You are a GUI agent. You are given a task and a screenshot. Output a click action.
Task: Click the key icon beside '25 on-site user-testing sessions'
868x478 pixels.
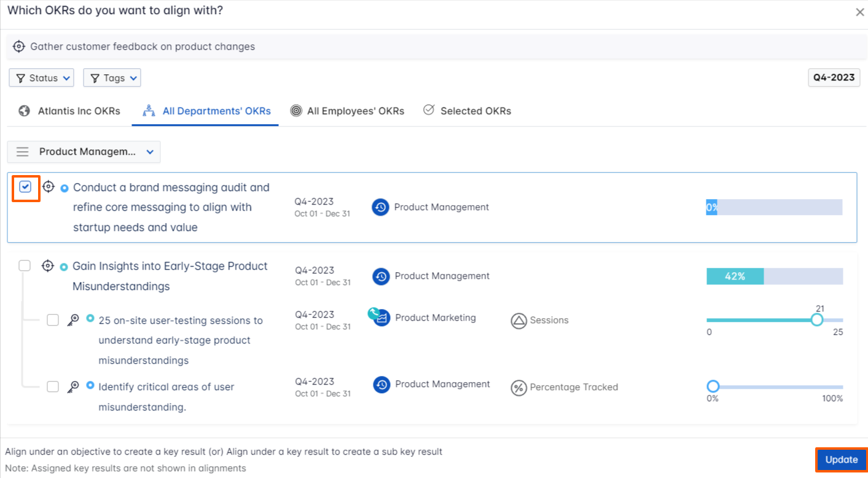(73, 320)
